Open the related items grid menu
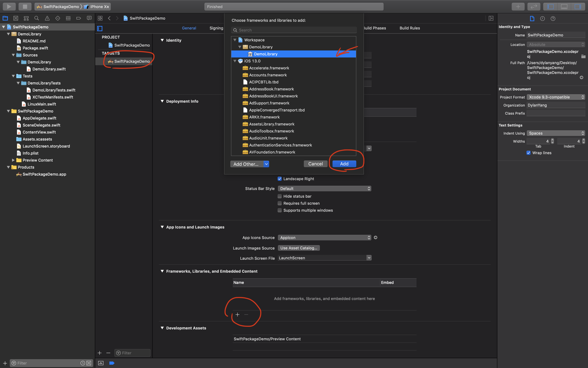The height and width of the screenshot is (368, 588). click(100, 18)
